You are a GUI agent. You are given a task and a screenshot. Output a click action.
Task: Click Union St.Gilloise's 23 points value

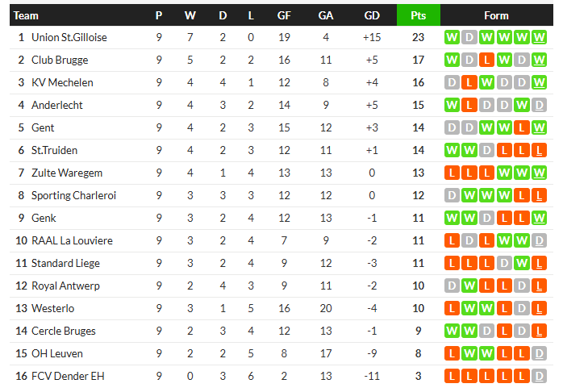[418, 37]
